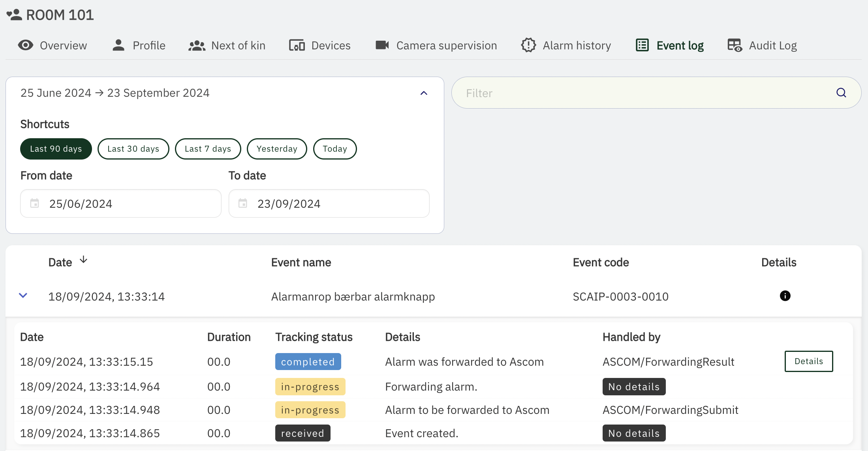Click the 'Event created.' detail text

coord(422,433)
